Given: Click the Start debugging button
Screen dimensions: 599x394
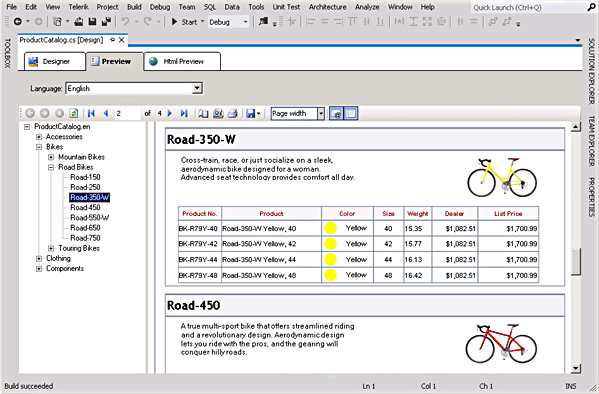Looking at the screenshot, I should click(184, 22).
